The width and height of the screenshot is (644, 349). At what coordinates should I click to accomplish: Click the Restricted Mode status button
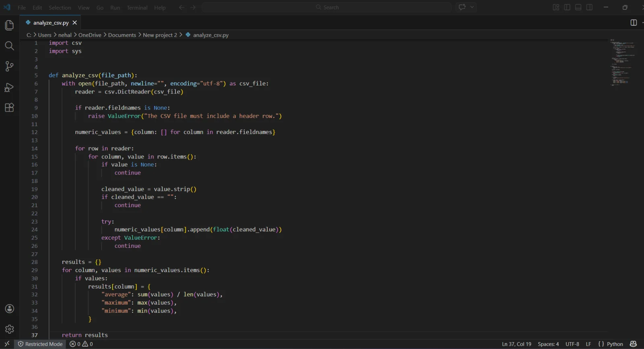point(40,344)
